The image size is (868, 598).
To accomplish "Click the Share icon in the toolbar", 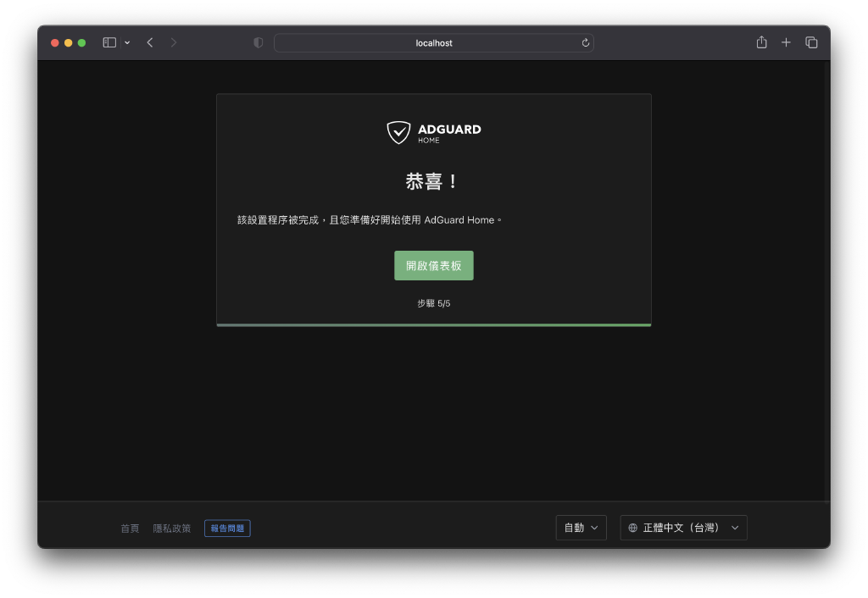I will point(761,42).
